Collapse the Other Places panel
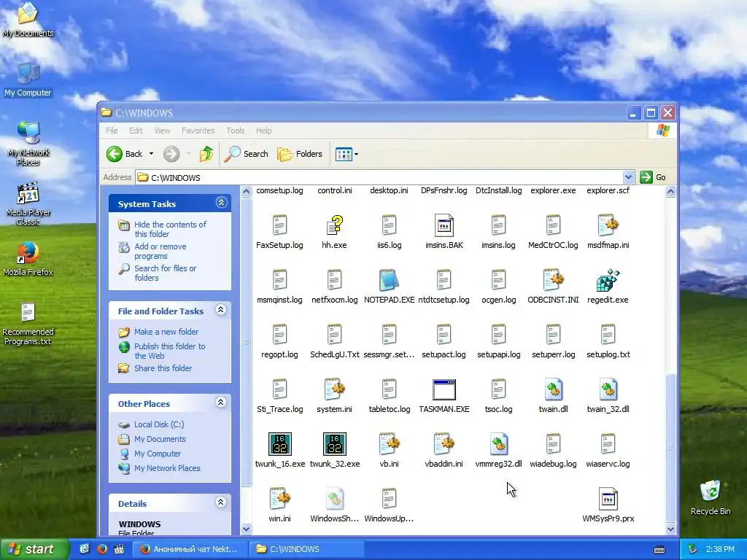Screen dimensions: 747x560 click(220, 402)
